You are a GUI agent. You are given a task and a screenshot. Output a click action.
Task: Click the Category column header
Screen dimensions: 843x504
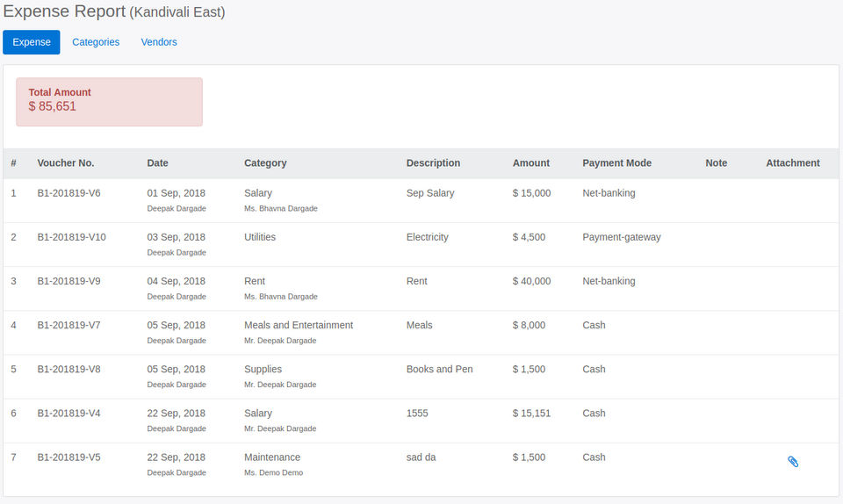[x=265, y=163]
